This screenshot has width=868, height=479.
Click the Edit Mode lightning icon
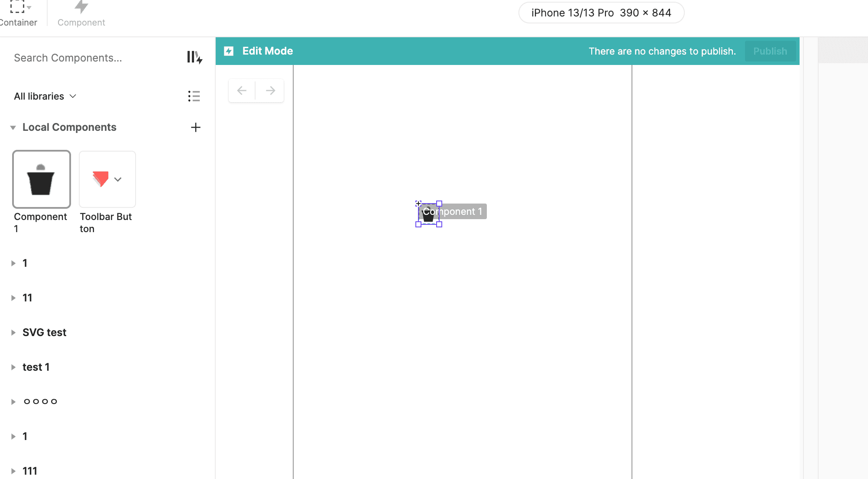[x=229, y=51]
